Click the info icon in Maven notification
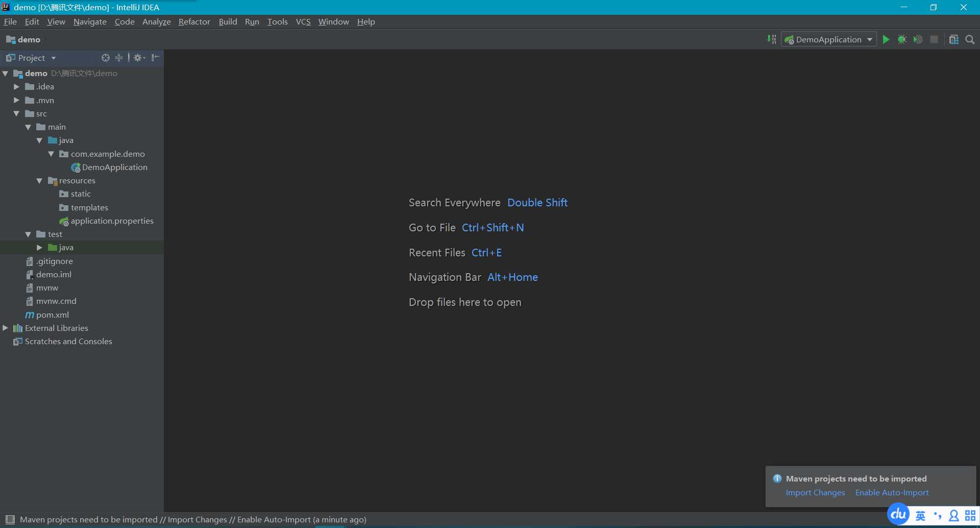Image resolution: width=980 pixels, height=528 pixels. pyautogui.click(x=777, y=478)
